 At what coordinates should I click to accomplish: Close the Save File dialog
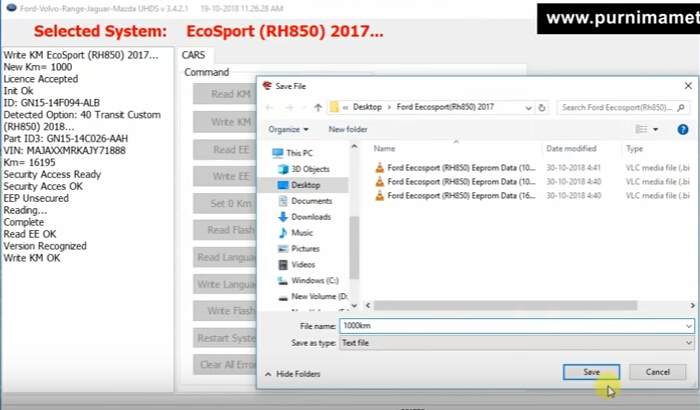point(688,86)
